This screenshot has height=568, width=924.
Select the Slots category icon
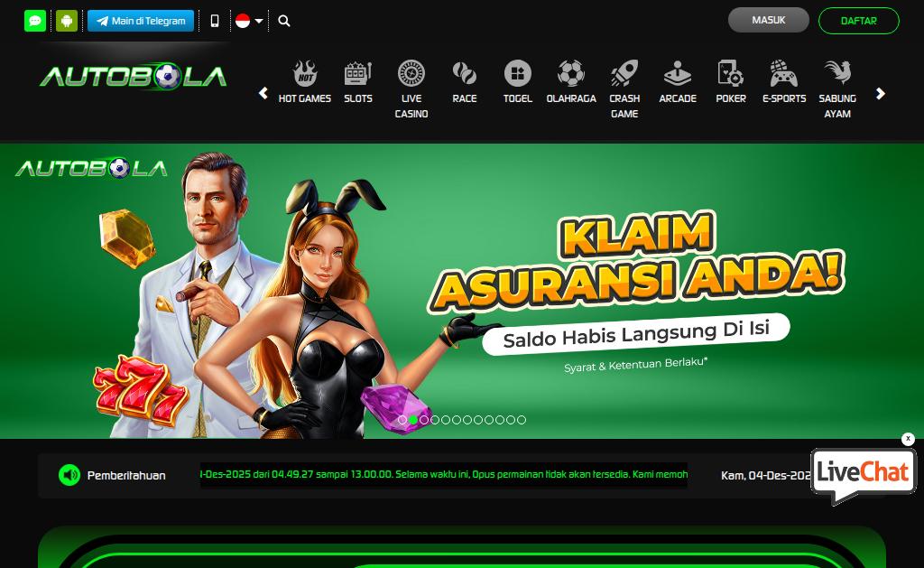(x=358, y=73)
